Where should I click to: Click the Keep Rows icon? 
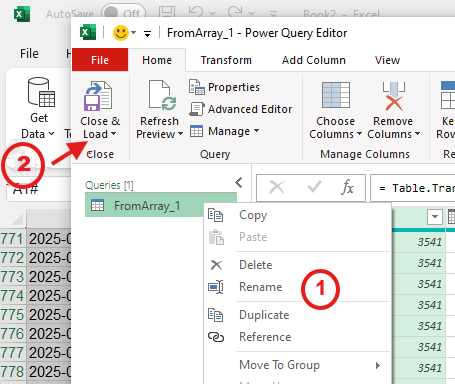[x=448, y=95]
